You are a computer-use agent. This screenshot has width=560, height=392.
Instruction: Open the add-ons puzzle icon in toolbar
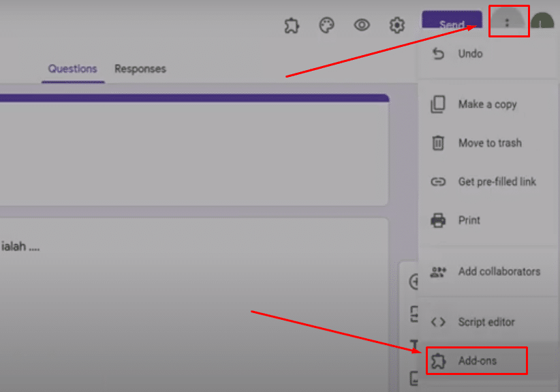click(x=292, y=26)
